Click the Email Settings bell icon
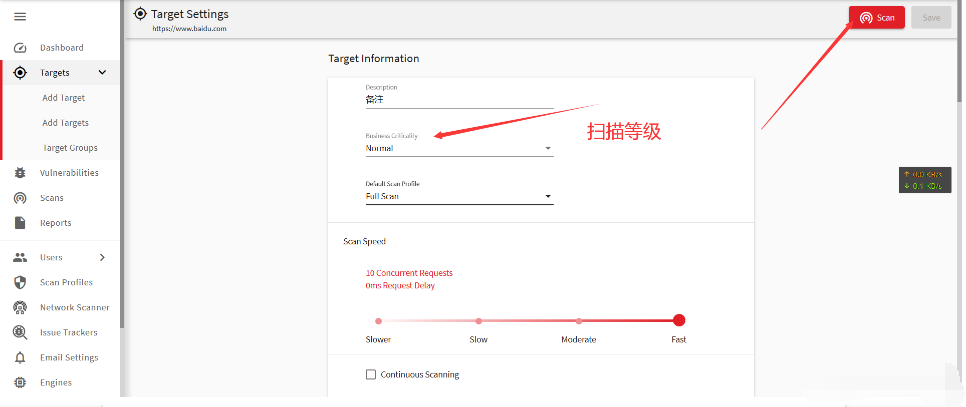 pos(20,358)
